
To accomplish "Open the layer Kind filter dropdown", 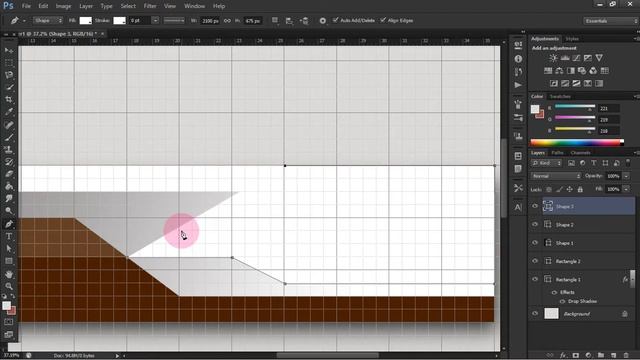I will [x=547, y=163].
